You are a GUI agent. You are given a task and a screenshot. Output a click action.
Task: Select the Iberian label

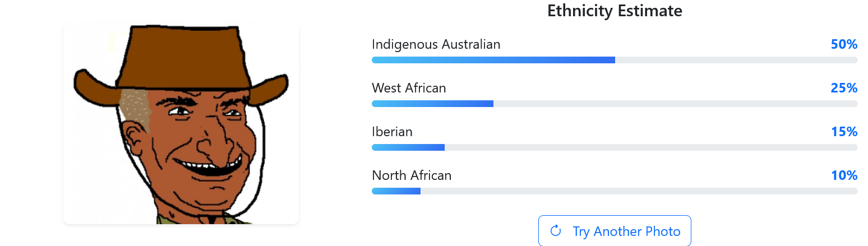pyautogui.click(x=392, y=132)
